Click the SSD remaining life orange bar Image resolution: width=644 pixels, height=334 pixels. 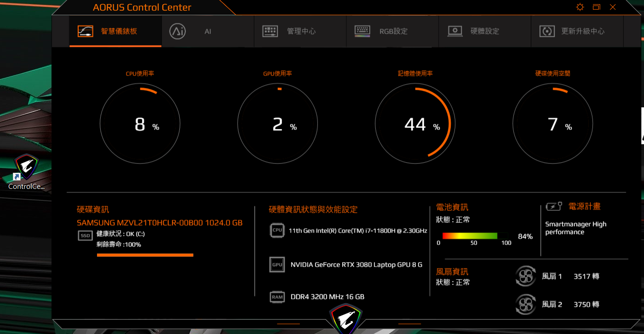145,255
